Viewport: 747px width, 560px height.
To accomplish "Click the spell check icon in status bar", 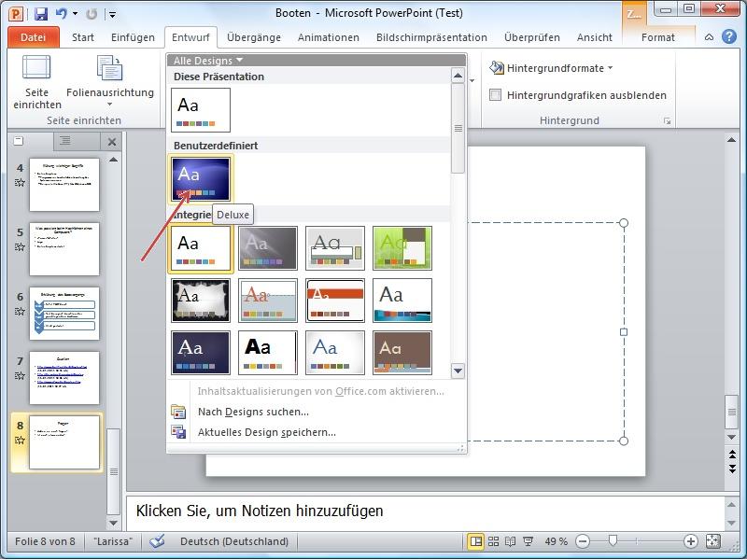I will point(157,541).
